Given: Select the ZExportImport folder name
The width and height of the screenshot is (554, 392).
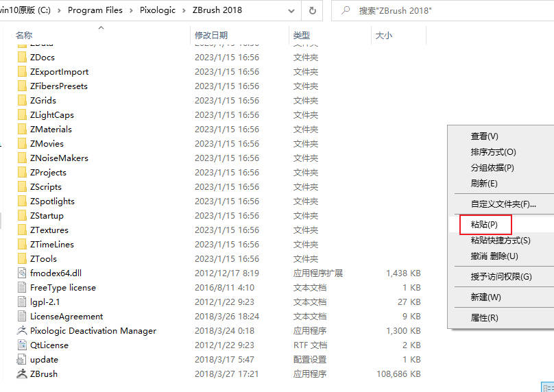Looking at the screenshot, I should 60,72.
